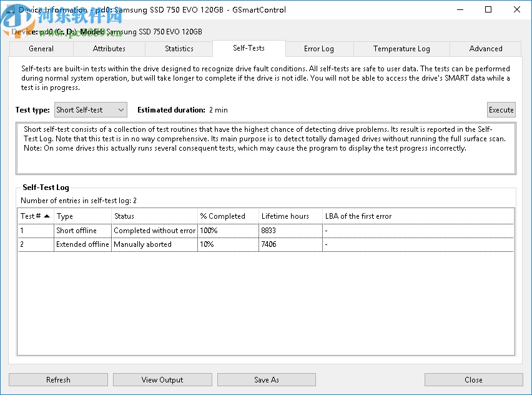Sort by Type column header
Viewport: 532px width, 395px height.
[x=83, y=216]
